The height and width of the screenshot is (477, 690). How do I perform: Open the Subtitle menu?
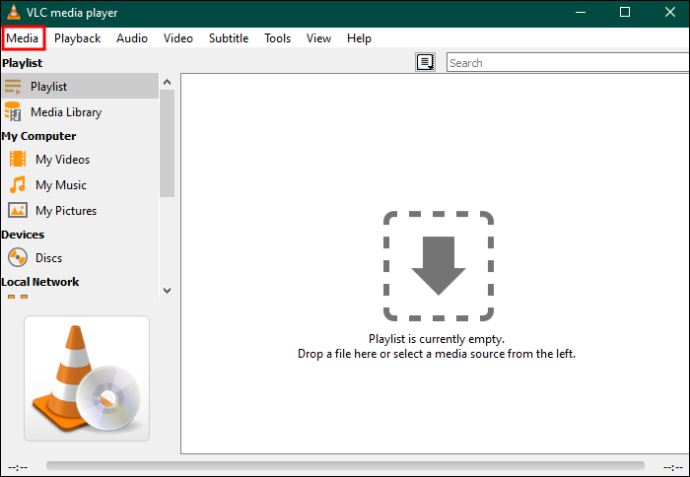[229, 38]
